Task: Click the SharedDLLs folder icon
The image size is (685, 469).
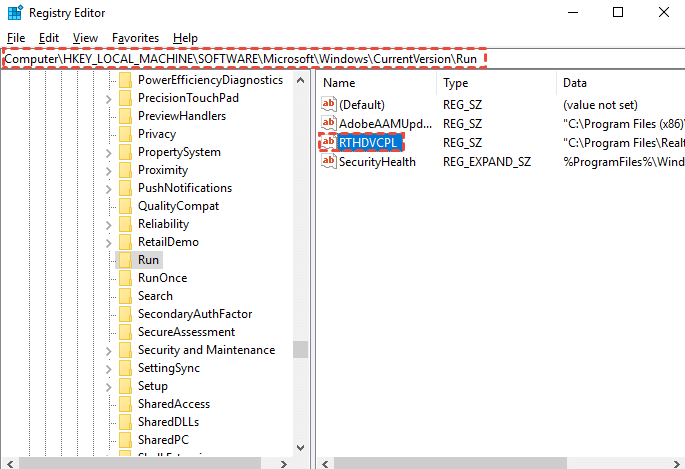Action: 125,422
